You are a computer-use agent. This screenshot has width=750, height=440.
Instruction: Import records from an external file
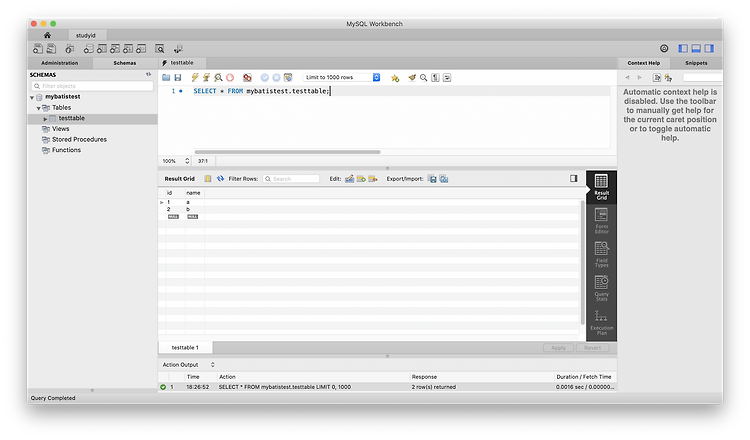pos(444,179)
